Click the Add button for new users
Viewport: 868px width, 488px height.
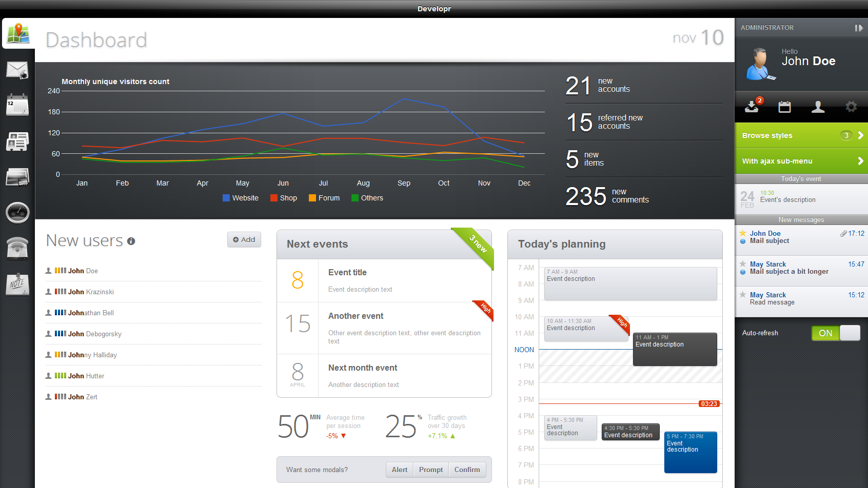[x=244, y=239]
